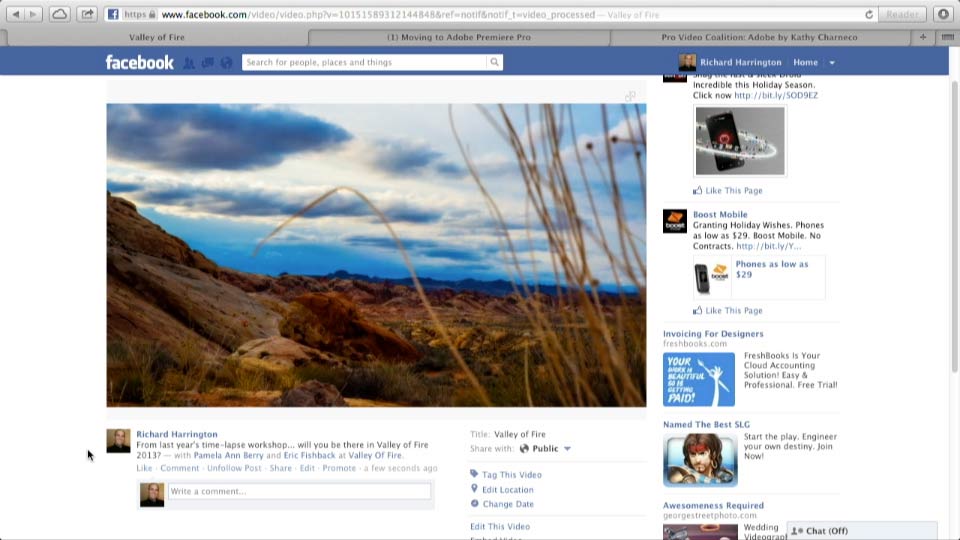960x540 pixels.
Task: Click Tag This Video
Action: pos(511,475)
